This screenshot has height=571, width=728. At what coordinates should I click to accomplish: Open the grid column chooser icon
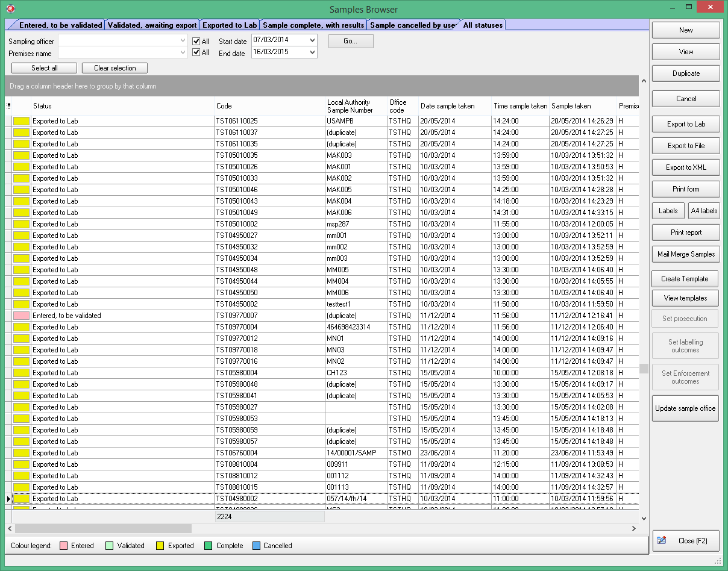click(8, 106)
